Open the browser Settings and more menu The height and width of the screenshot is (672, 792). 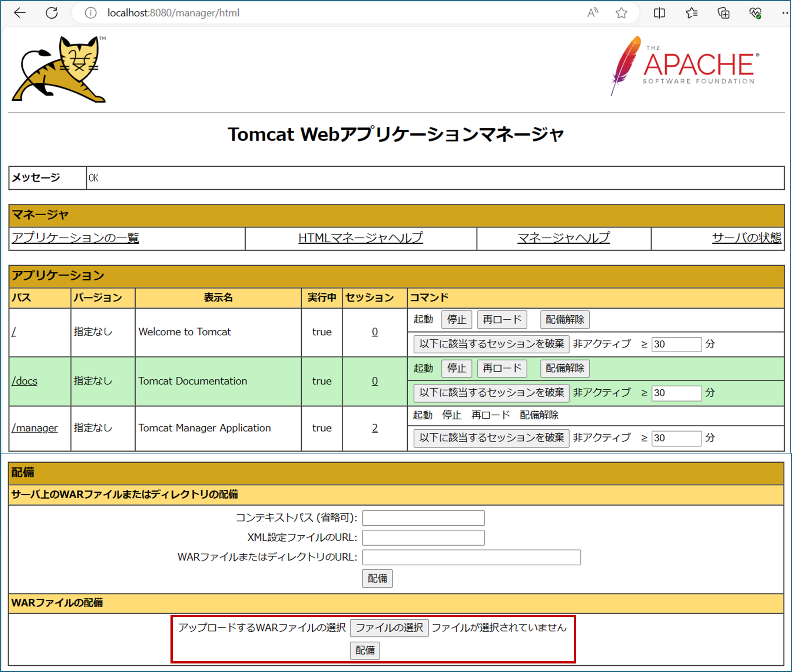(x=785, y=13)
